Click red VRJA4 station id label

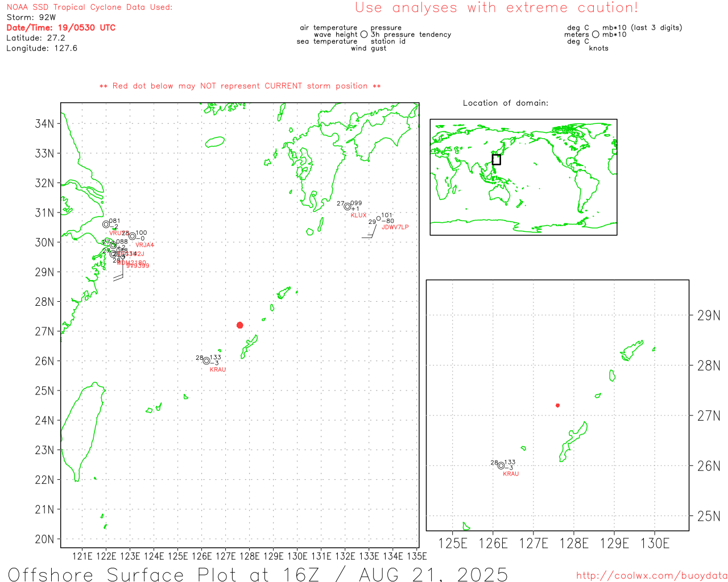pos(145,245)
